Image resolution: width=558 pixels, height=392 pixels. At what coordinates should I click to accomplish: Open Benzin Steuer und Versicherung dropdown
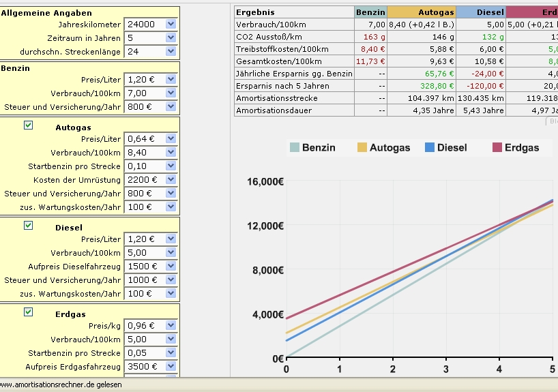pyautogui.click(x=171, y=107)
